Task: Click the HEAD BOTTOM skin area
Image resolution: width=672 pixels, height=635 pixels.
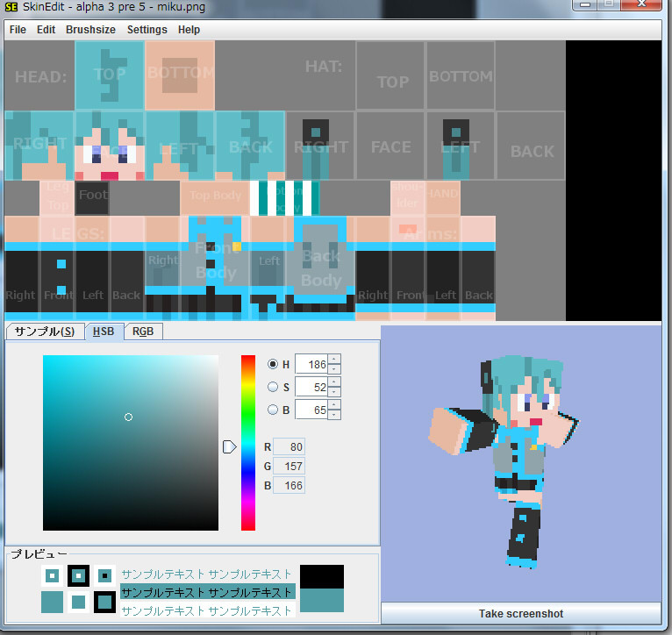Action: [180, 75]
